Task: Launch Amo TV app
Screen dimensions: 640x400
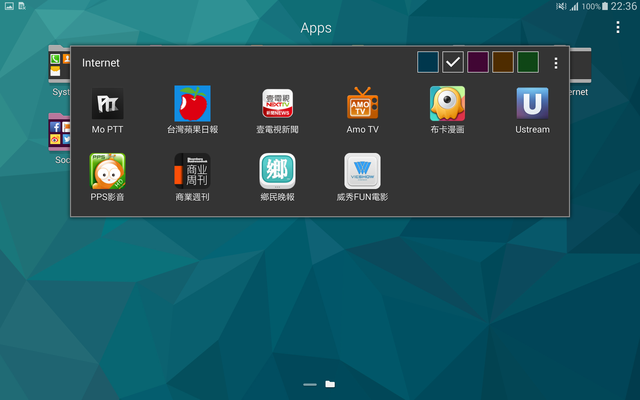Action: [x=362, y=103]
